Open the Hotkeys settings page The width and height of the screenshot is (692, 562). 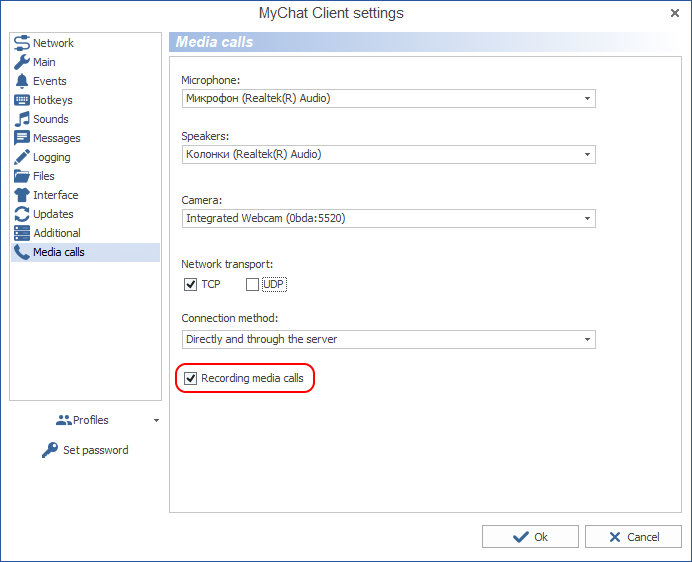[x=86, y=100]
